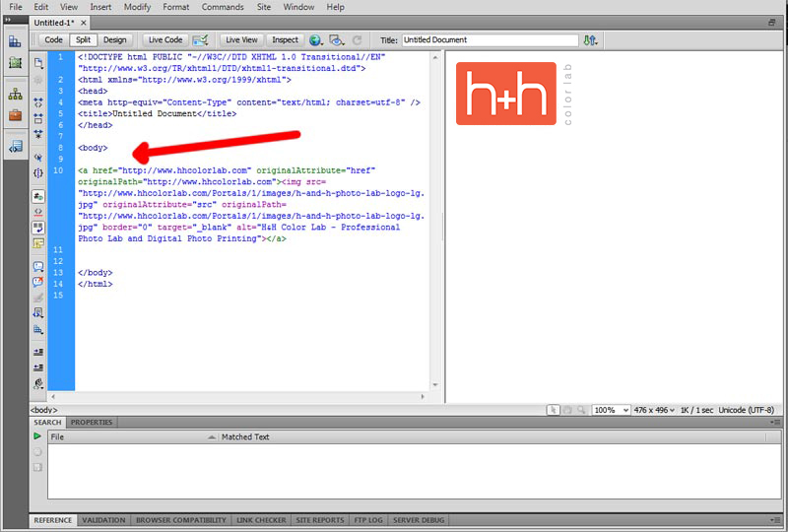This screenshot has width=788, height=532.
Task: Expand the collapsed panel dock double-arrow
Action: (8, 20)
